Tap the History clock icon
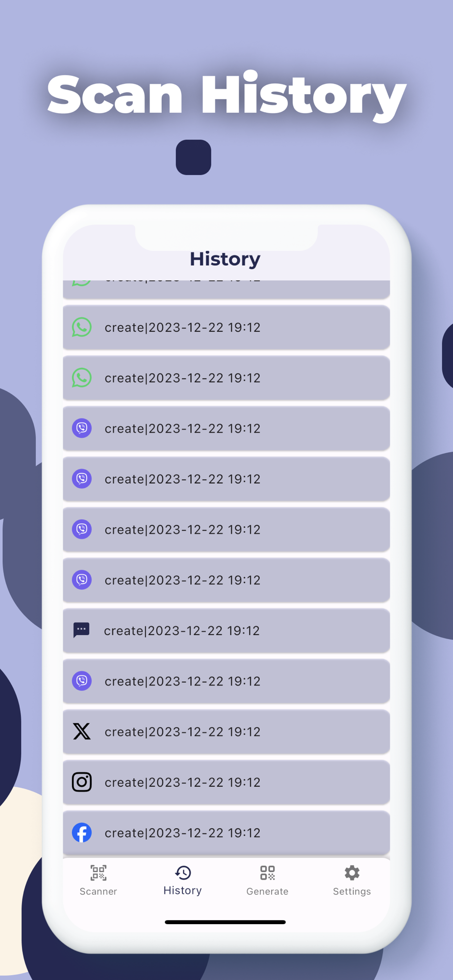 pyautogui.click(x=183, y=872)
